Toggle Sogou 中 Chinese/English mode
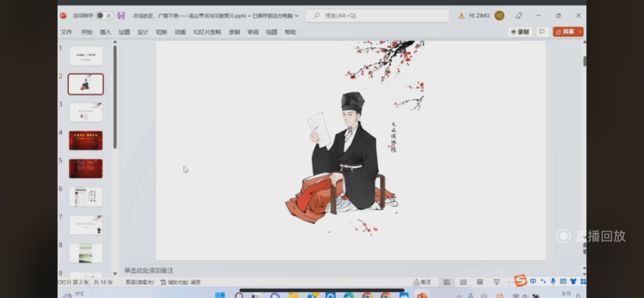This screenshot has width=644, height=298. coord(533,281)
